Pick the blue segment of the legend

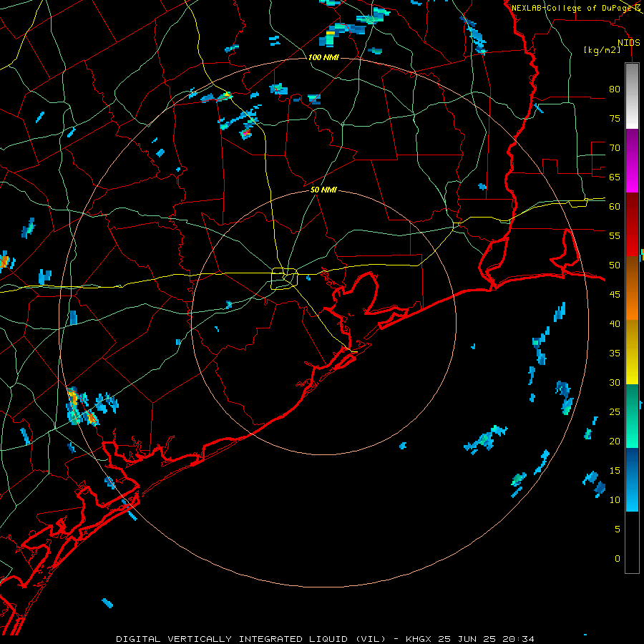tap(632, 479)
